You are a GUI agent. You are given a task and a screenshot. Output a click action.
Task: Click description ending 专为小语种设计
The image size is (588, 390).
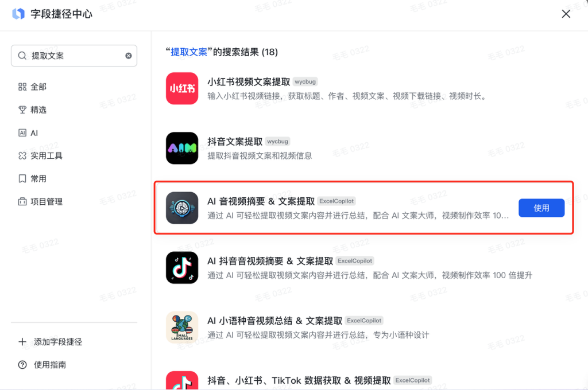[x=318, y=335]
